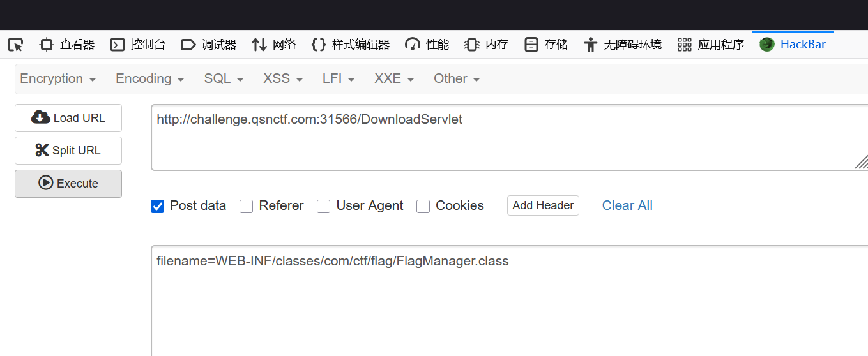Click into the post data filename text area

(x=505, y=300)
